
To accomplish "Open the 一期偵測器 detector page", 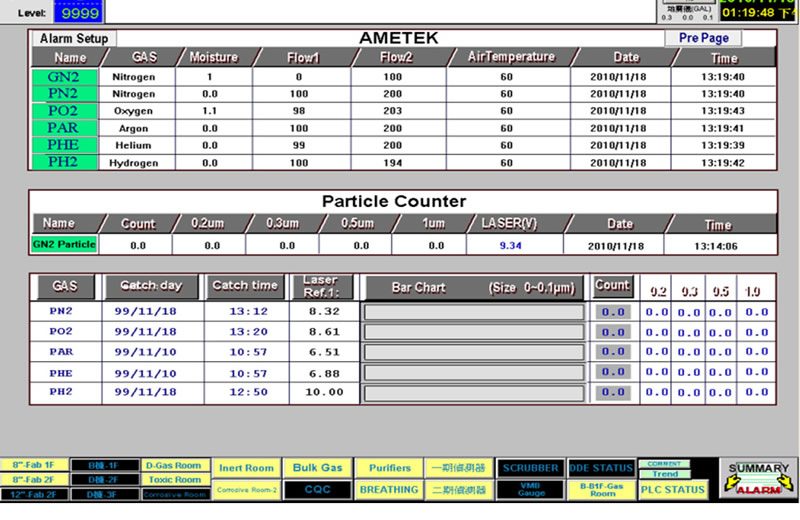I will 459,467.
